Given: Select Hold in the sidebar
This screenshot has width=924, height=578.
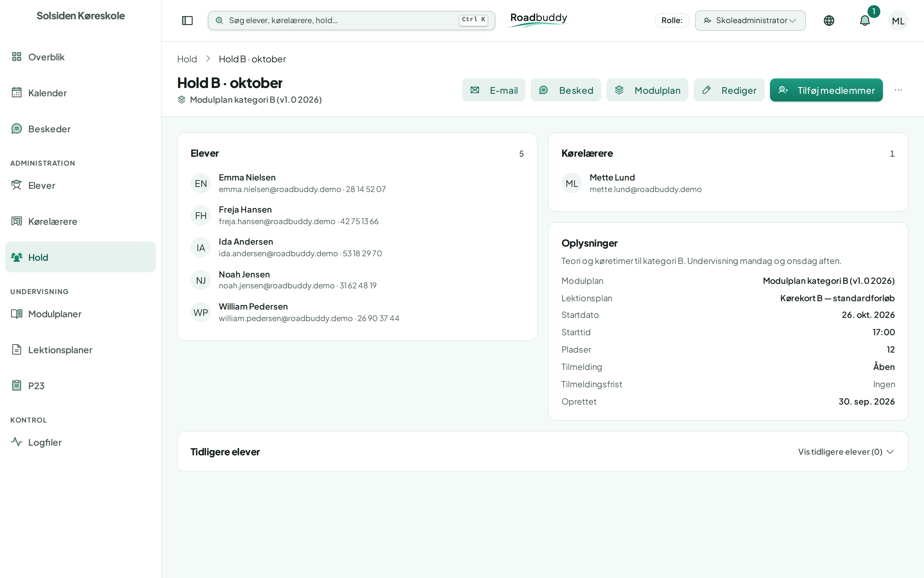Looking at the screenshot, I should 81,257.
